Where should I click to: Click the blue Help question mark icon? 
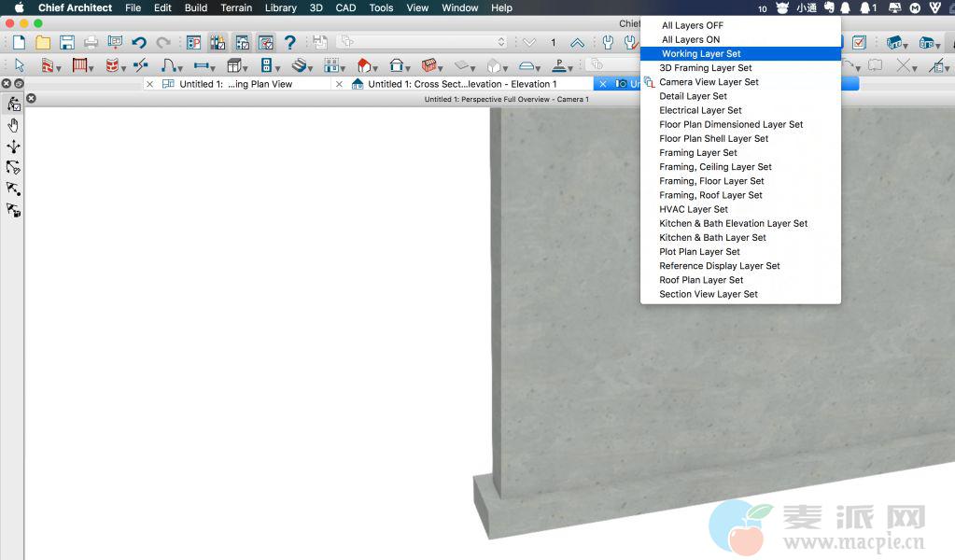click(289, 43)
